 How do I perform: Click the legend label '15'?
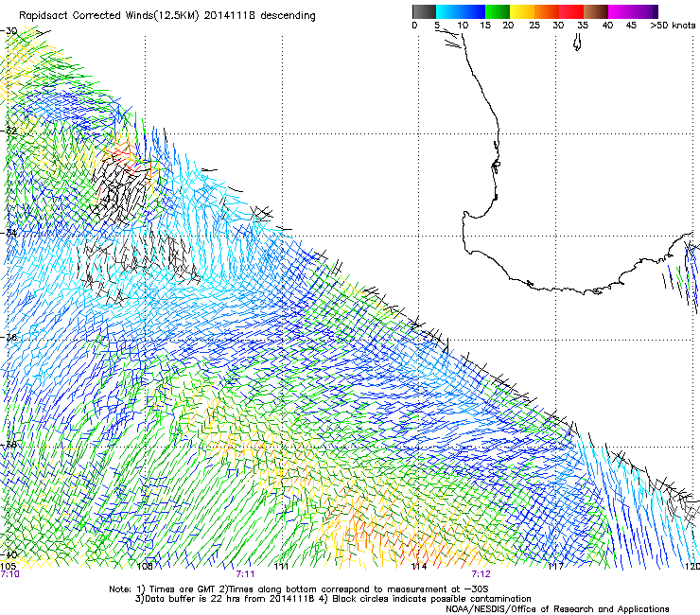[x=485, y=26]
